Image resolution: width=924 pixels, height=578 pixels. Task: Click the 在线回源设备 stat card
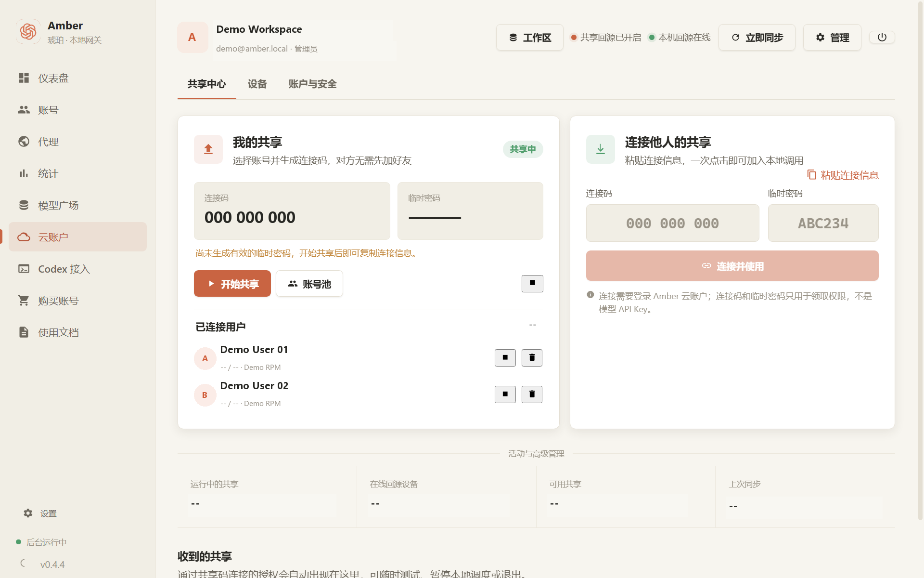(x=447, y=497)
